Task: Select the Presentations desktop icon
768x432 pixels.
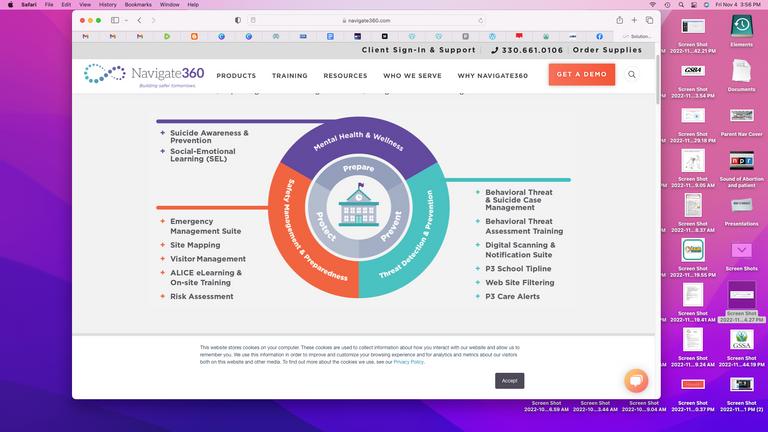Action: point(742,211)
